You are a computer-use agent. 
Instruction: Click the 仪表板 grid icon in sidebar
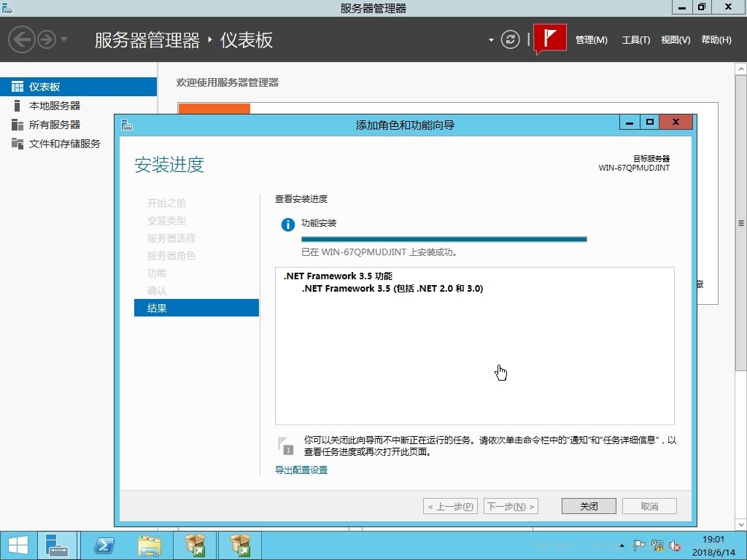(18, 87)
